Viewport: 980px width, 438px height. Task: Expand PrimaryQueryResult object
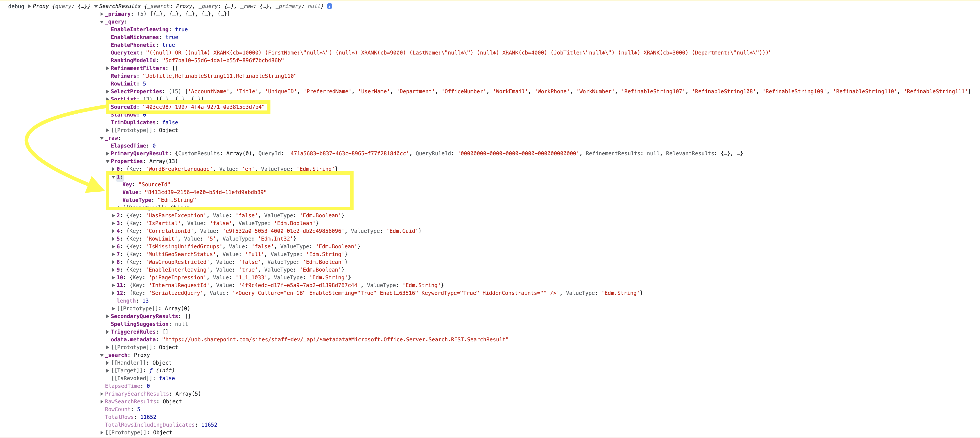(x=108, y=154)
